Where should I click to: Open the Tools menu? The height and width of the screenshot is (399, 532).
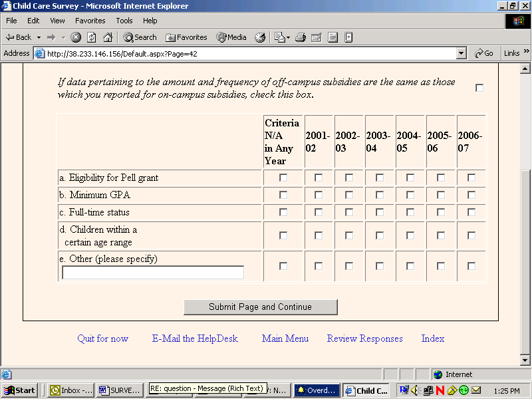[x=124, y=21]
